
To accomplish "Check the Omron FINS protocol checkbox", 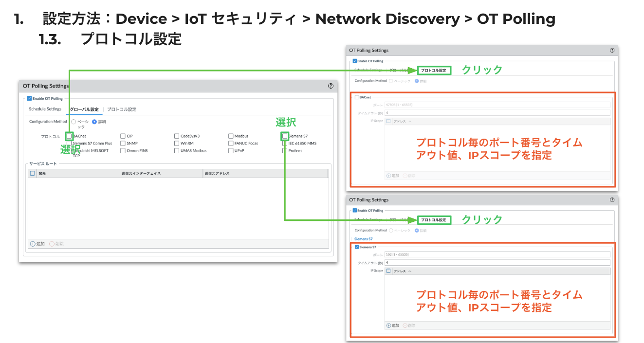I will tap(123, 151).
